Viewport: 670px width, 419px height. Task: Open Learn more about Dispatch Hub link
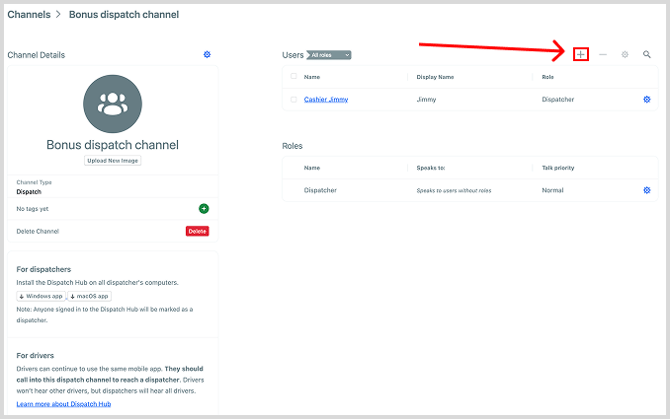[64, 404]
